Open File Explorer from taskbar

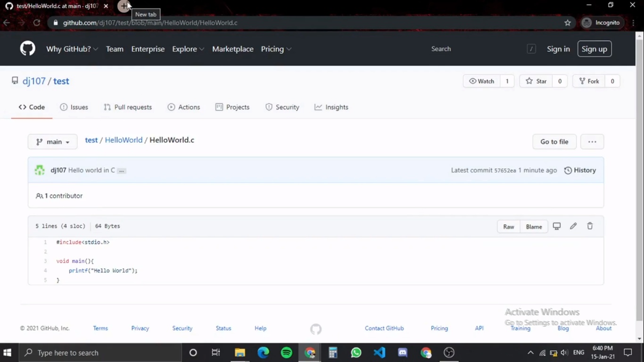click(x=240, y=353)
